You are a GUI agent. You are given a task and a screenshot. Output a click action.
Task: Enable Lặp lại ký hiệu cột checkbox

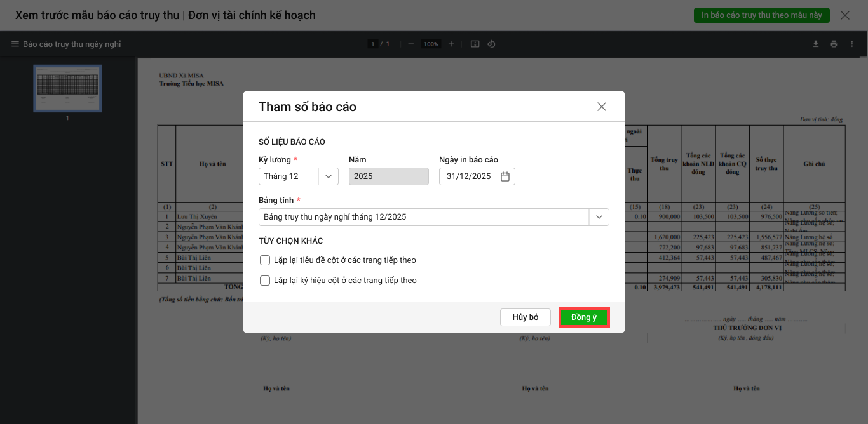[265, 281]
